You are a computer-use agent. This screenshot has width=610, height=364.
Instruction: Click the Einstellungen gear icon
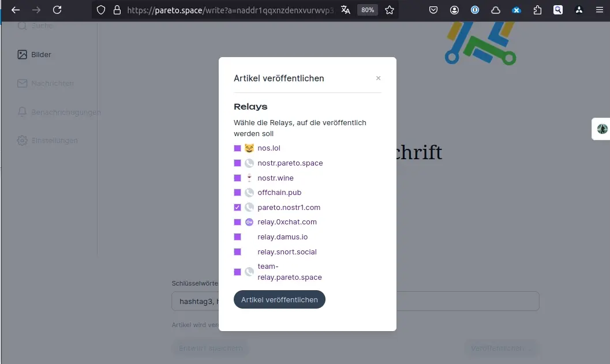click(22, 140)
